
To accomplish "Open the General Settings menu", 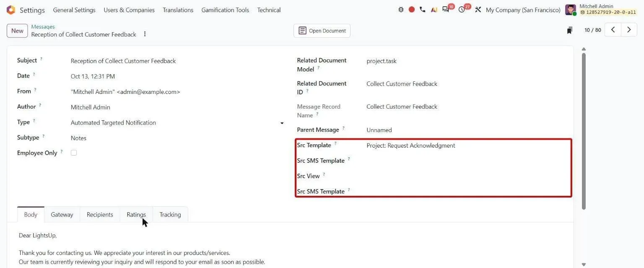I will (74, 10).
